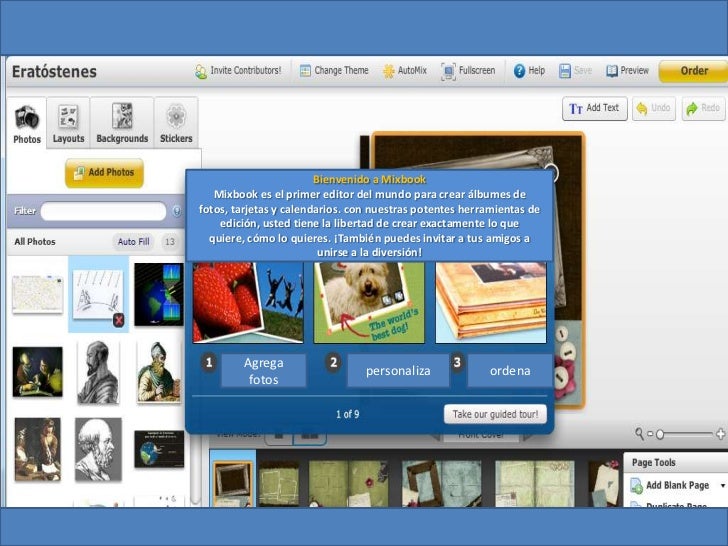Remove the selected sketch photo via red X
Screen dimensions: 728x546
click(119, 319)
